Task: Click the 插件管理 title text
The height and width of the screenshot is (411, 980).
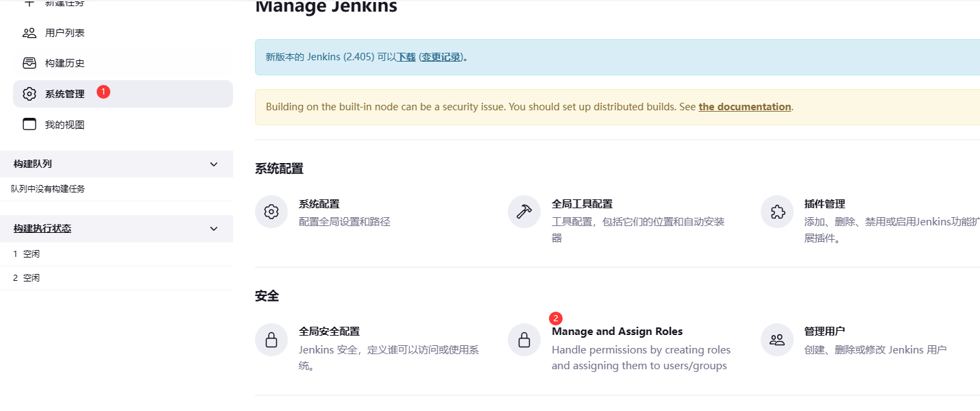Action: click(x=824, y=204)
